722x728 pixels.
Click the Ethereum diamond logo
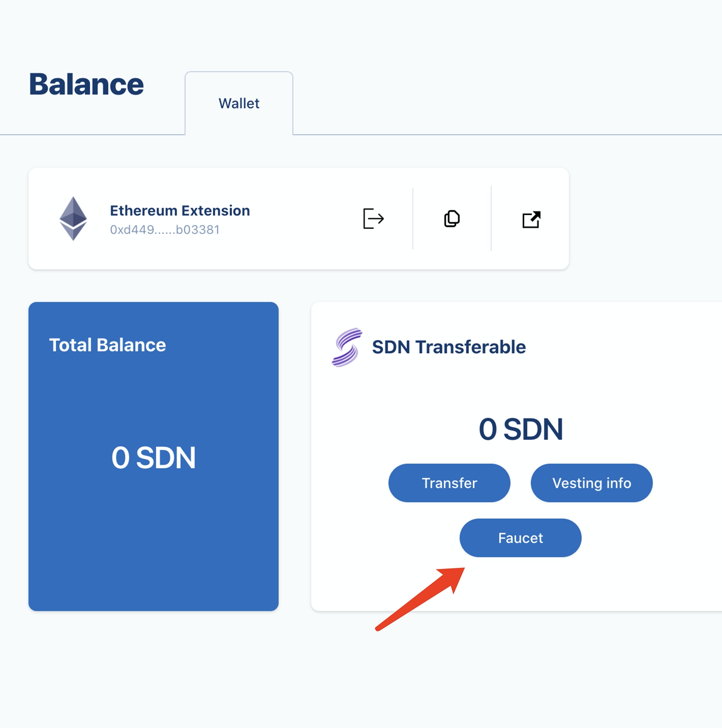click(73, 219)
